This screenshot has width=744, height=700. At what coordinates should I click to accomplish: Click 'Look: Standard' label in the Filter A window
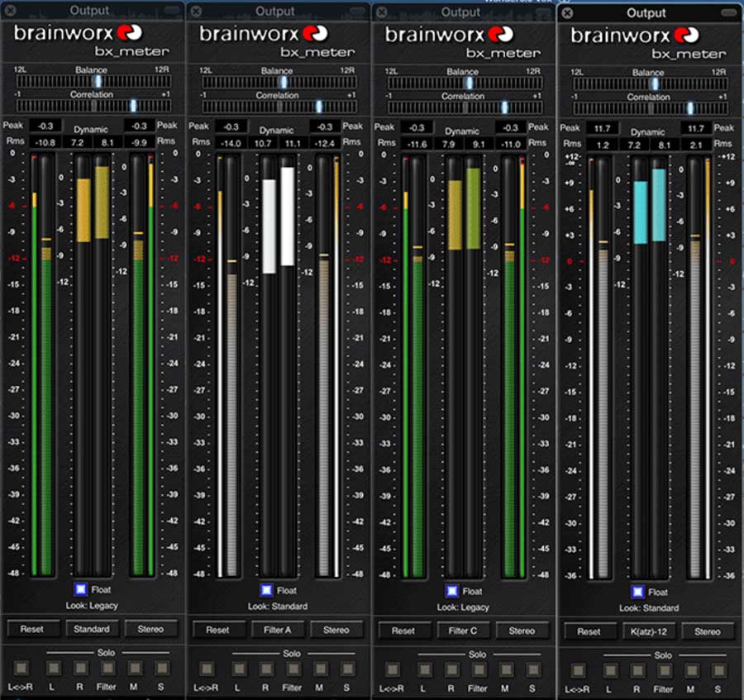pyautogui.click(x=278, y=607)
